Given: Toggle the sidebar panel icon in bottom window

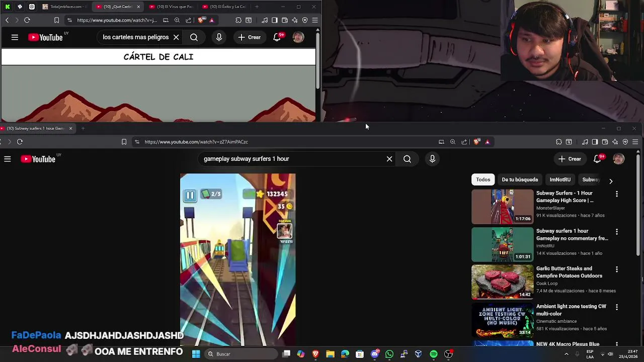Looking at the screenshot, I should click(x=595, y=142).
